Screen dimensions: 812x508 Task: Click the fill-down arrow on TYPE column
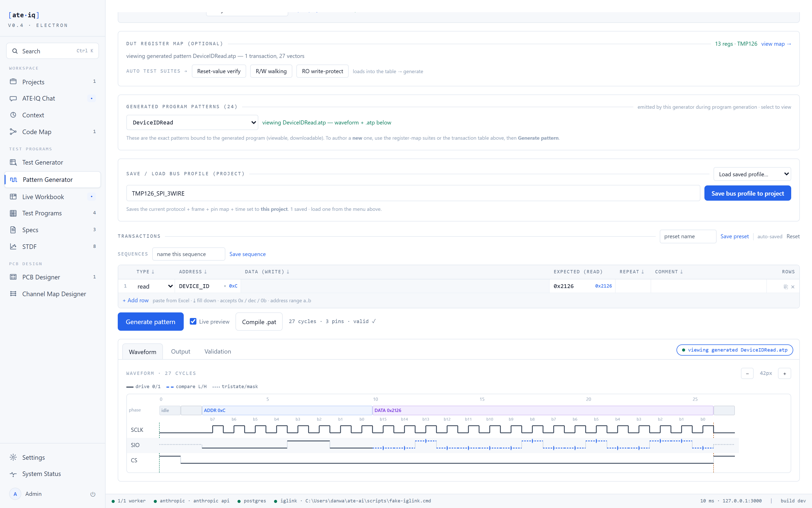point(153,272)
